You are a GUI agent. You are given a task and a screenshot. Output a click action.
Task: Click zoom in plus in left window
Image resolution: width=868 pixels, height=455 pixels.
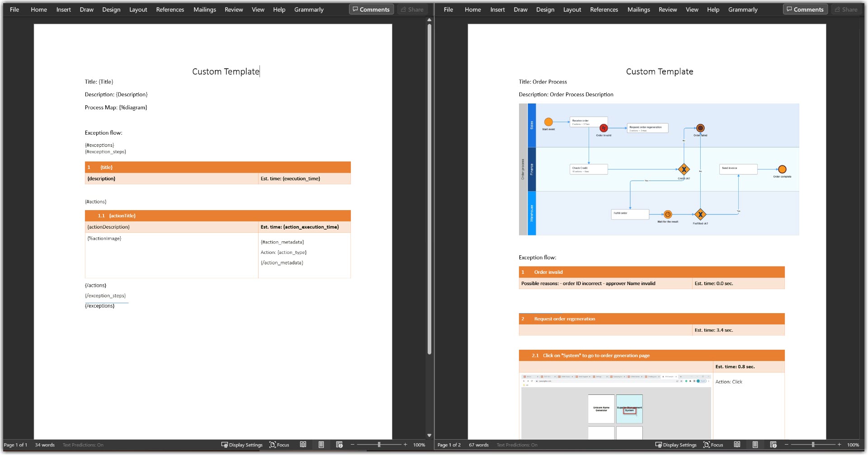click(x=406, y=445)
